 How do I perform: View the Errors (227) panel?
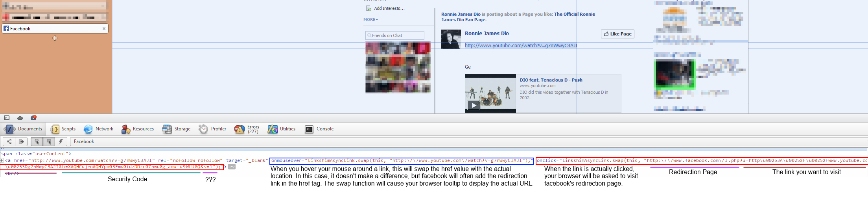click(x=247, y=129)
